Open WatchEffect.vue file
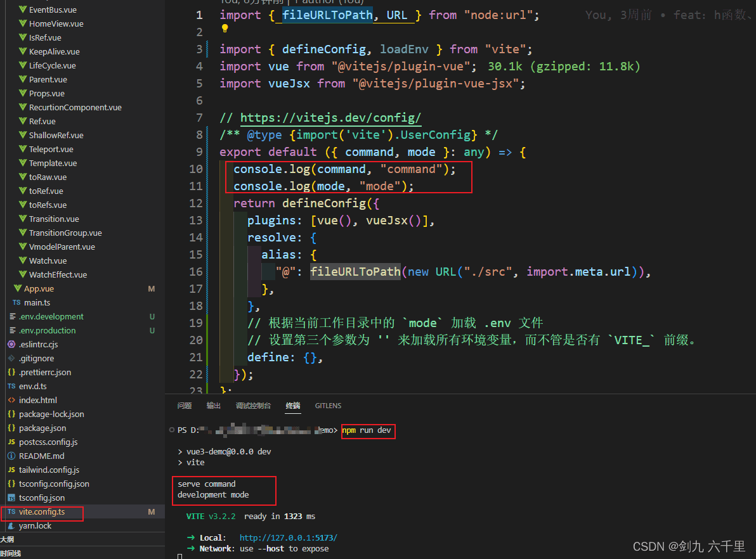This screenshot has width=756, height=559. (x=58, y=275)
